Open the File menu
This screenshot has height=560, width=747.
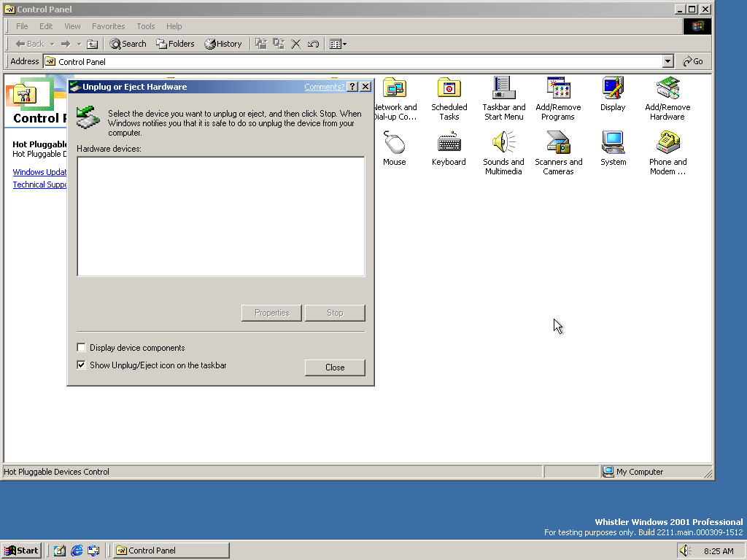coord(22,26)
